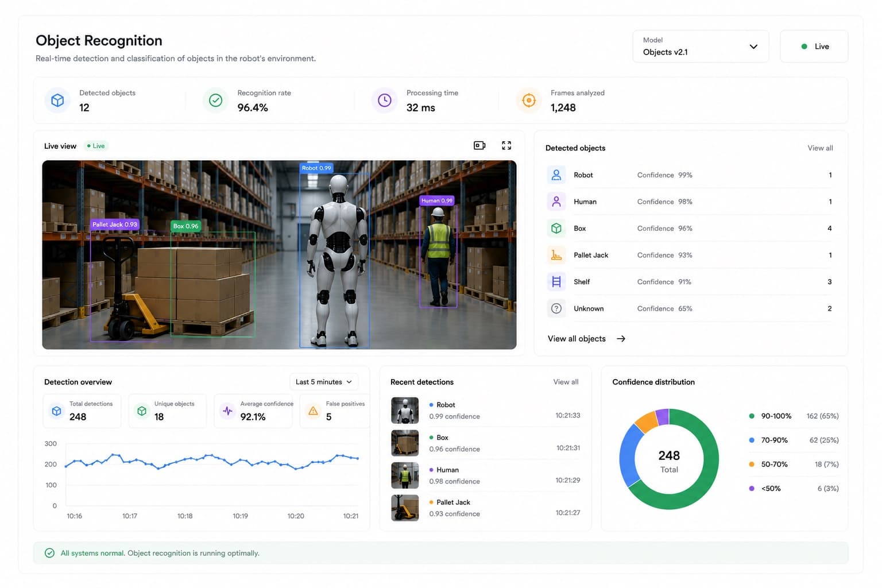Select the Human 0.98 bounding box label
This screenshot has height=588, width=882.
tap(436, 200)
